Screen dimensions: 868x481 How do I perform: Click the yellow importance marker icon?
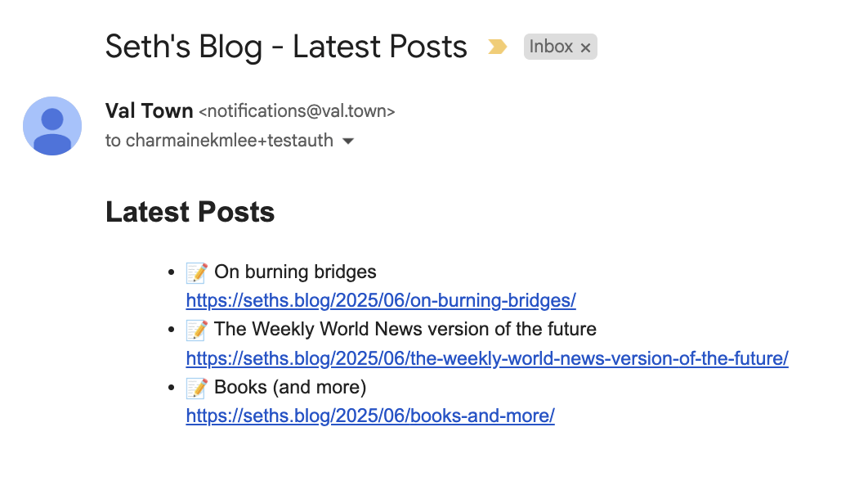pos(497,47)
